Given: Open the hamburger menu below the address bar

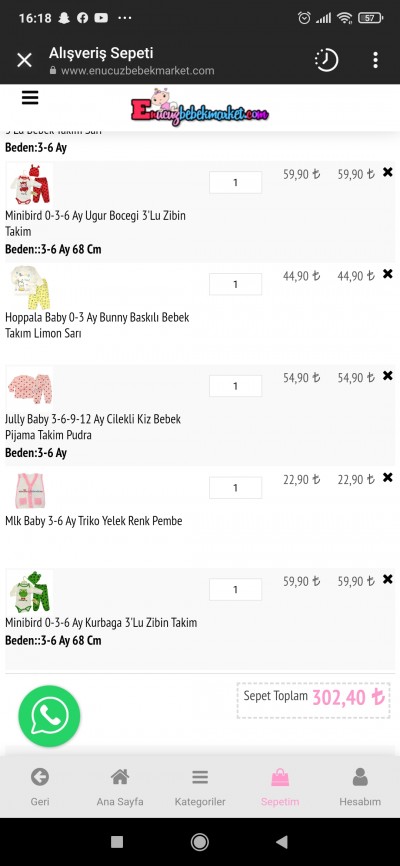Looking at the screenshot, I should [30, 98].
